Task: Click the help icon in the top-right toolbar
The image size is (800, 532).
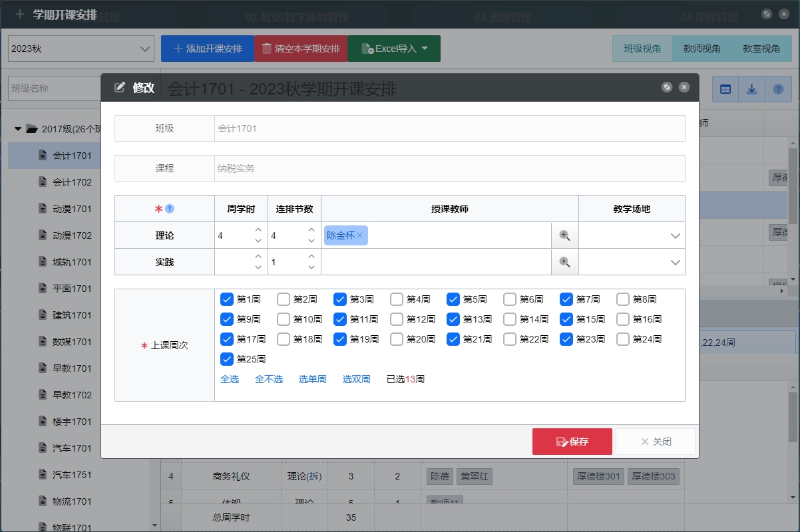Action: [x=778, y=88]
